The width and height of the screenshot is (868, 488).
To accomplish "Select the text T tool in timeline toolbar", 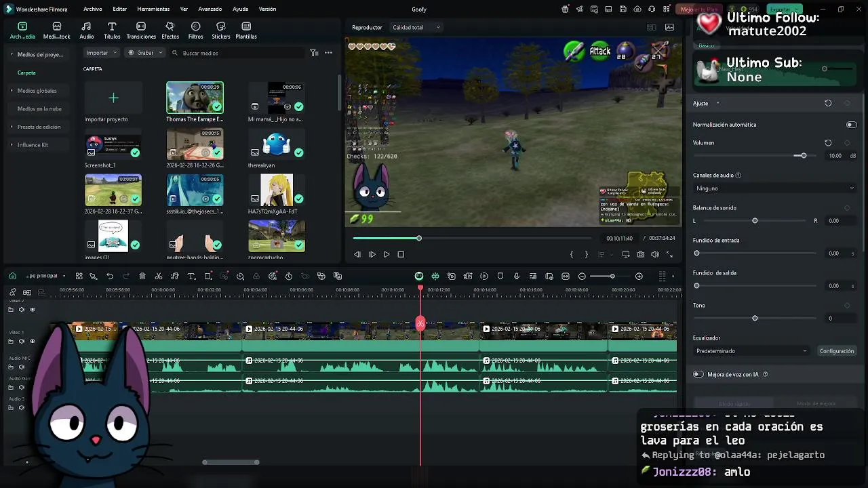I will pos(191,277).
